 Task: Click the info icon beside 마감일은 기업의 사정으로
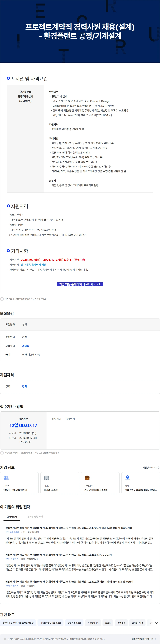click(x=2, y=453)
